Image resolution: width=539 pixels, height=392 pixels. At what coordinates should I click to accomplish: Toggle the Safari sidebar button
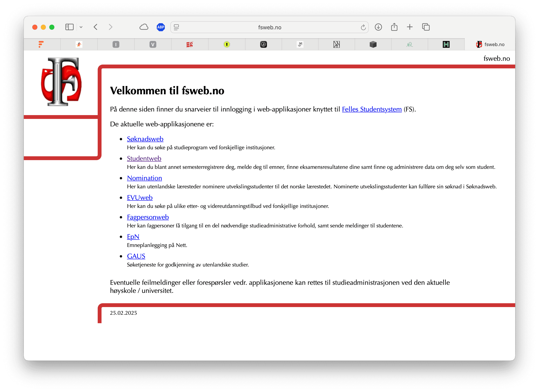click(69, 27)
